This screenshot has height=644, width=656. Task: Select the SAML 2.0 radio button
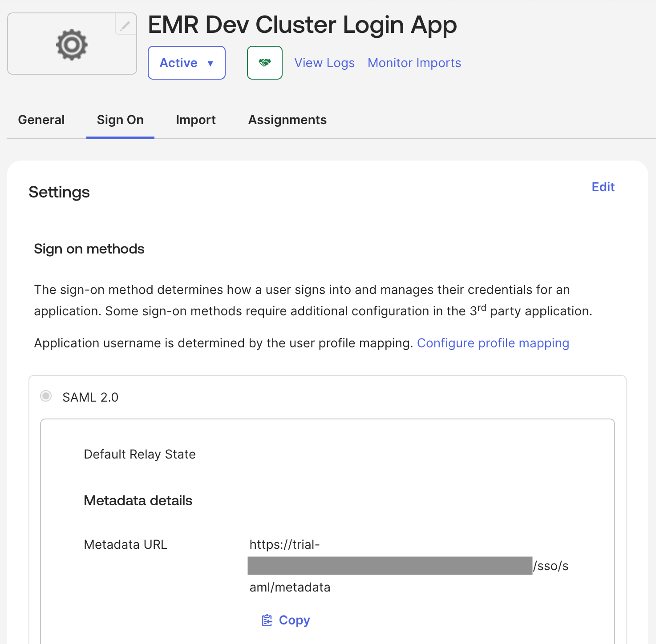(46, 396)
